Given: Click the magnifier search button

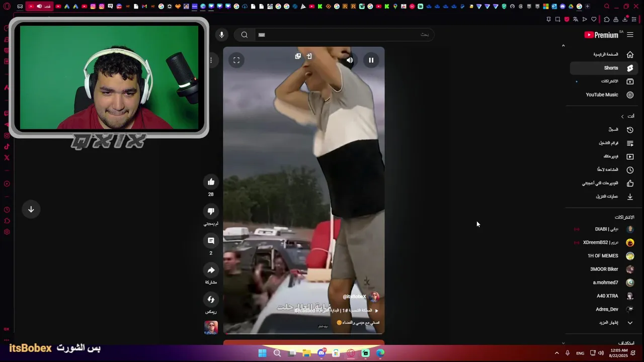Looking at the screenshot, I should [245, 35].
